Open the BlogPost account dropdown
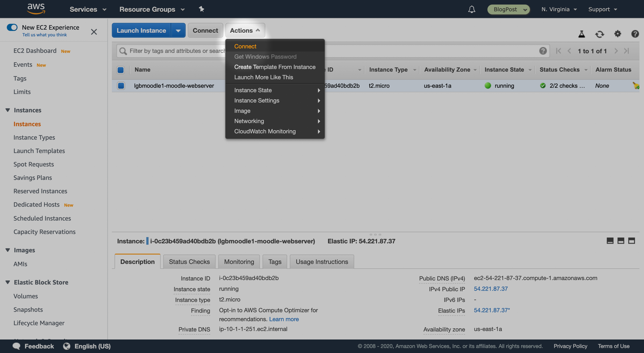This screenshot has width=644, height=353. click(x=509, y=9)
